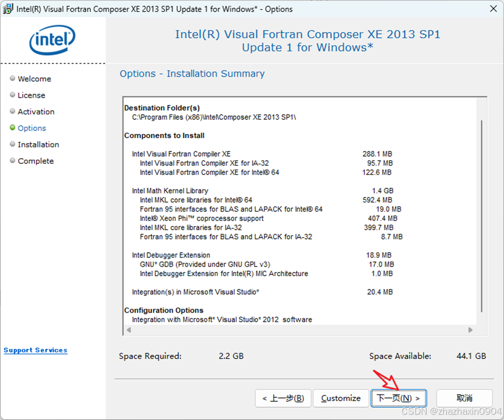The width and height of the screenshot is (504, 420).
Task: Click the summary vertical scrollbar thumb
Action: coord(481,216)
